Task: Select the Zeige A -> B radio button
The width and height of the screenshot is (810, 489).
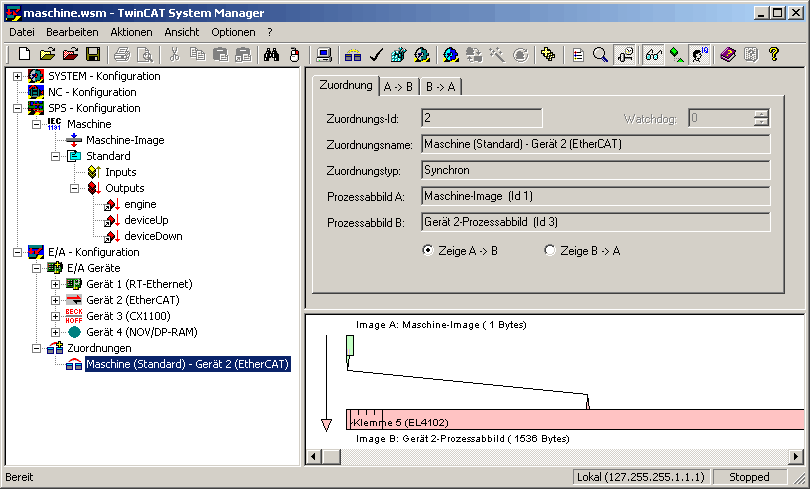Action: [x=428, y=250]
